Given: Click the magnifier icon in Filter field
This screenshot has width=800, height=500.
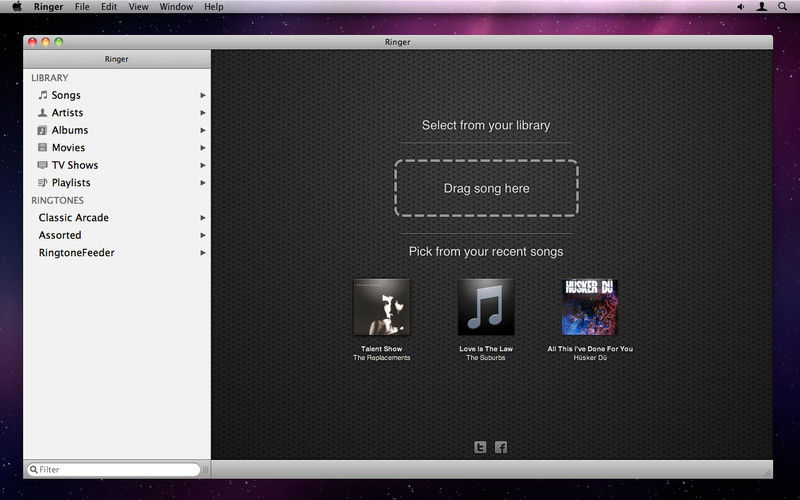Looking at the screenshot, I should tap(34, 469).
